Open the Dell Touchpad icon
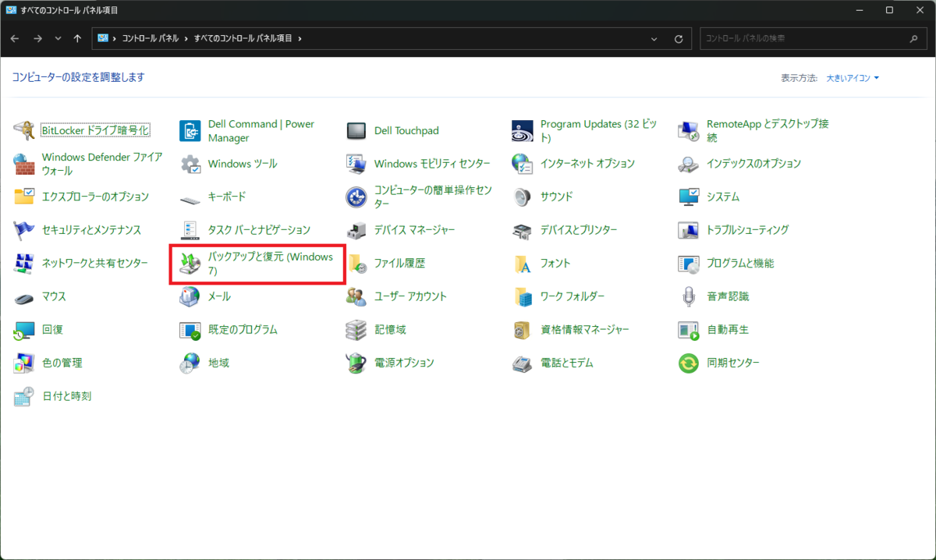 click(356, 130)
